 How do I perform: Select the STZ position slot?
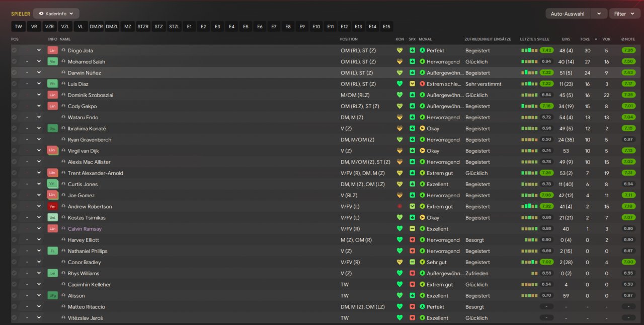tap(158, 27)
